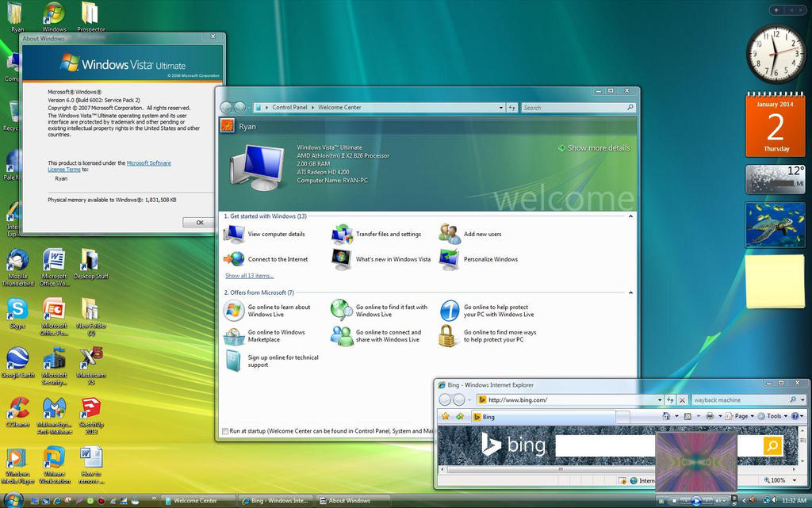812x508 pixels.
Task: Click the Transfer files and settings icon
Action: click(x=342, y=235)
